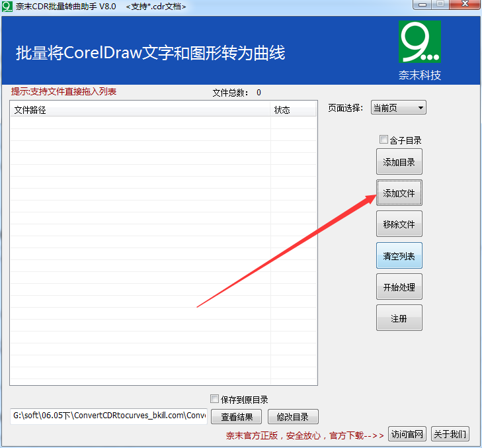Toggle the 保存到原目录 checkbox
The width and height of the screenshot is (482, 448).
click(x=215, y=399)
